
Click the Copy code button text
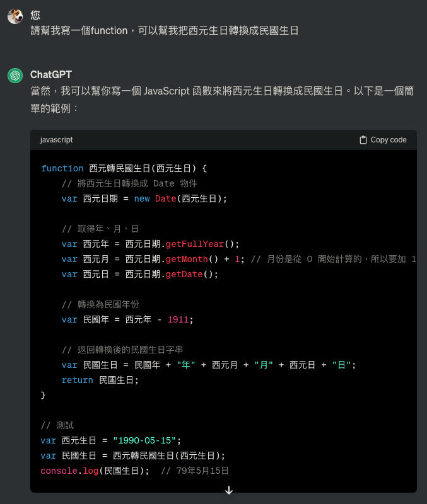(388, 140)
